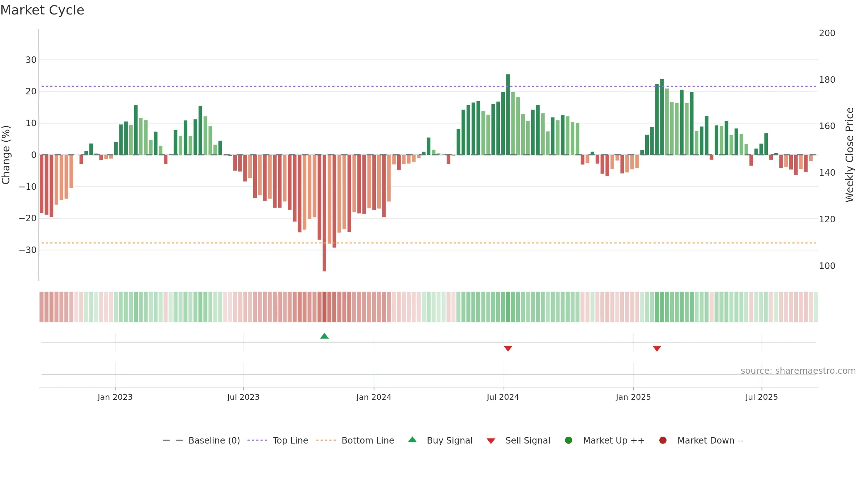Toggle the Market Up ++ legend entry
This screenshot has height=488, width=868.
click(604, 440)
